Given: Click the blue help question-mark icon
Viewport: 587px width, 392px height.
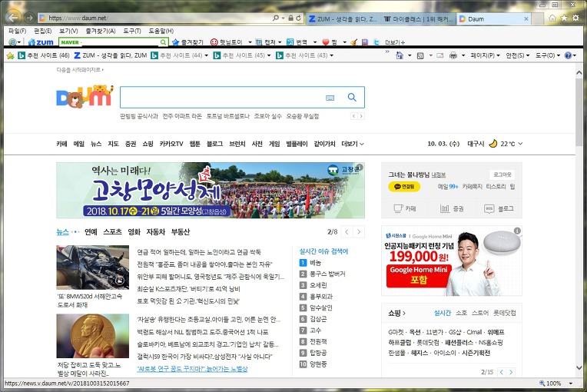Looking at the screenshot, I should tap(568, 55).
